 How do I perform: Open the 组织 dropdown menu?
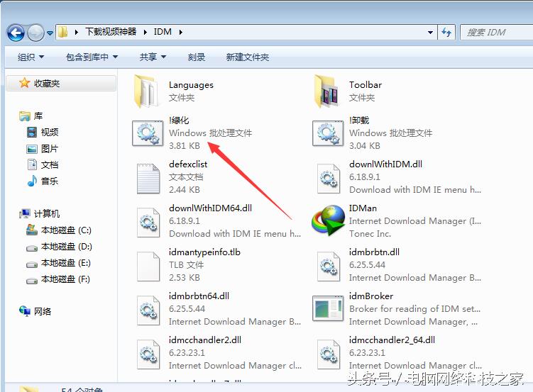(x=31, y=57)
